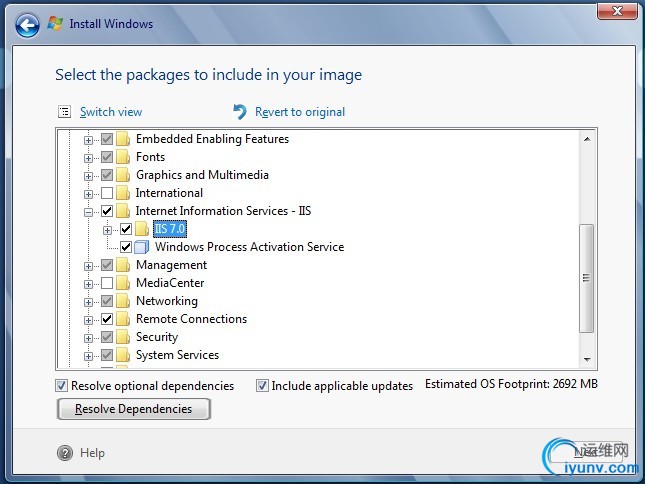Click the Switch view list icon
Screen dimensions: 645x484
(x=65, y=112)
